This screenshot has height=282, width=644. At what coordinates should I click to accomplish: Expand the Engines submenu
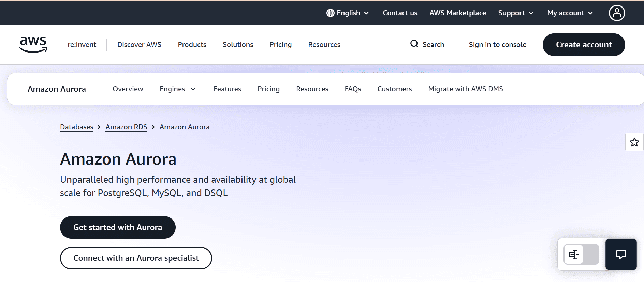click(x=177, y=89)
